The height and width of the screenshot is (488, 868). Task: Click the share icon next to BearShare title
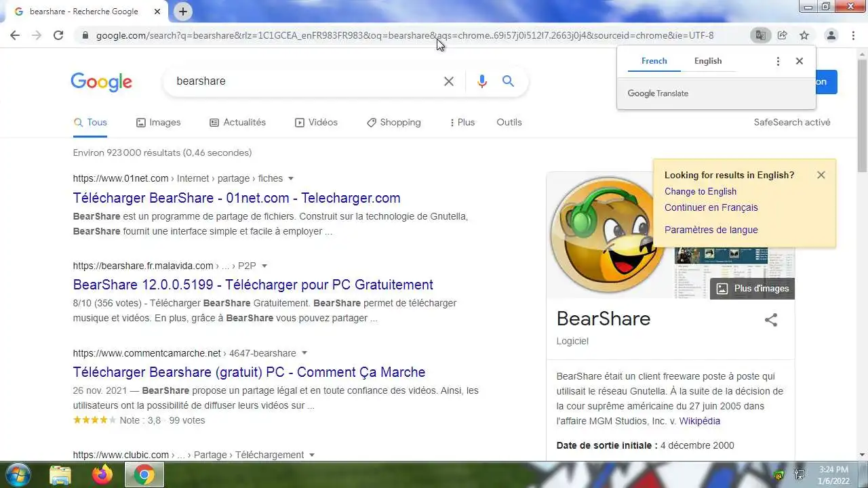click(x=771, y=320)
